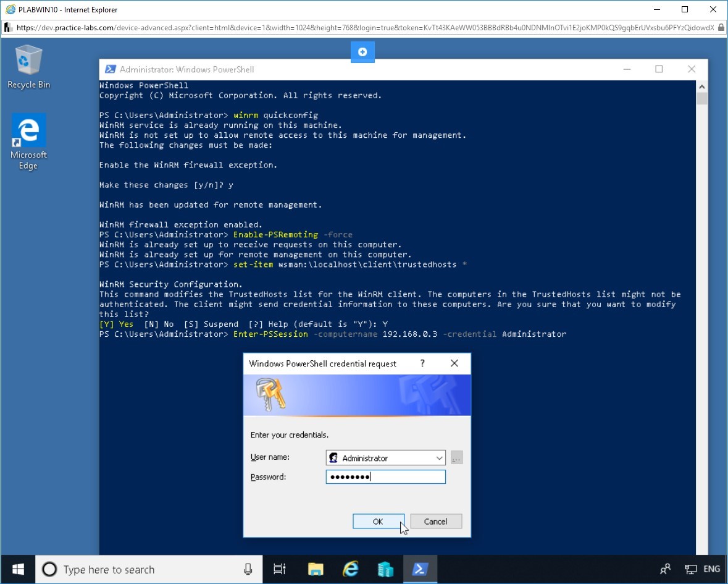Click the PowerShell icon in window title bar
Image resolution: width=728 pixels, height=584 pixels.
coord(110,69)
